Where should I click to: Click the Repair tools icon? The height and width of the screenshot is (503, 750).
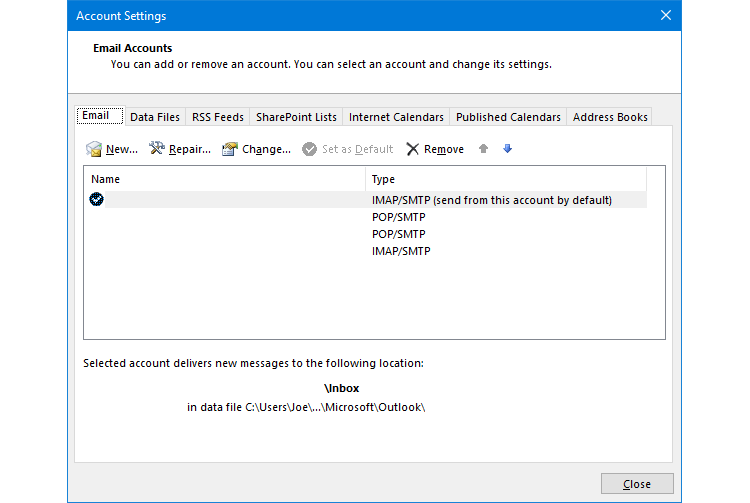tap(157, 149)
